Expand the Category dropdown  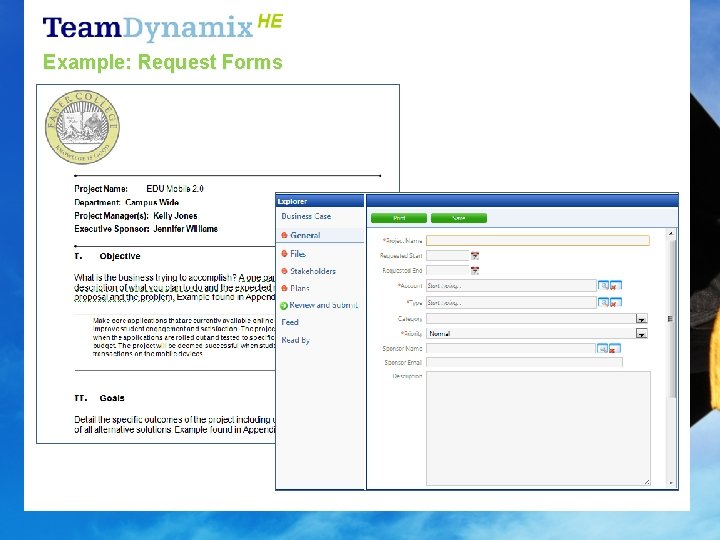641,318
